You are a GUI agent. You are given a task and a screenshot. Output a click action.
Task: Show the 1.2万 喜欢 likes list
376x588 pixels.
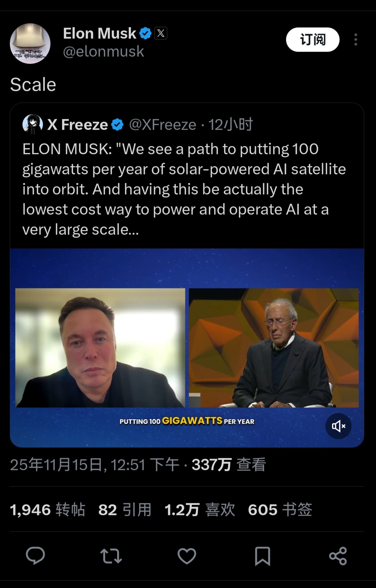(200, 510)
